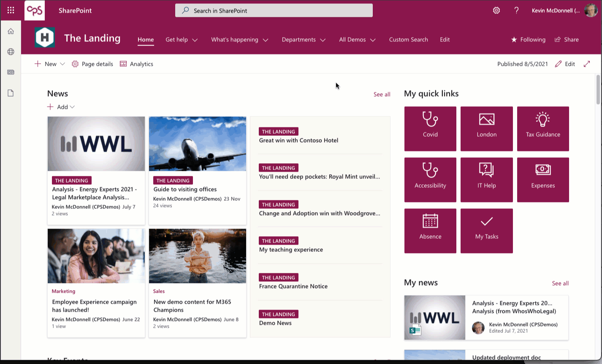Click The Landing site title
The width and height of the screenshot is (602, 364).
[92, 38]
